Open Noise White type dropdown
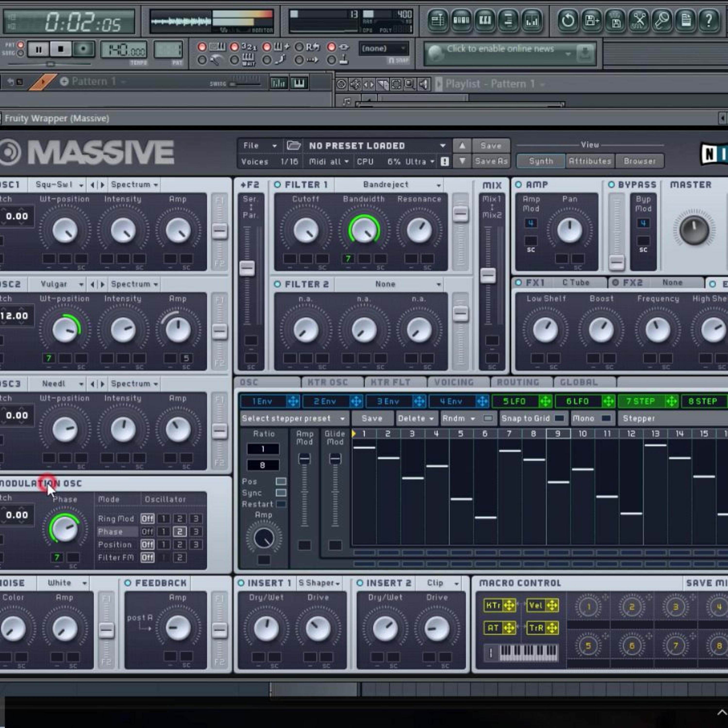This screenshot has width=728, height=728. point(63,583)
